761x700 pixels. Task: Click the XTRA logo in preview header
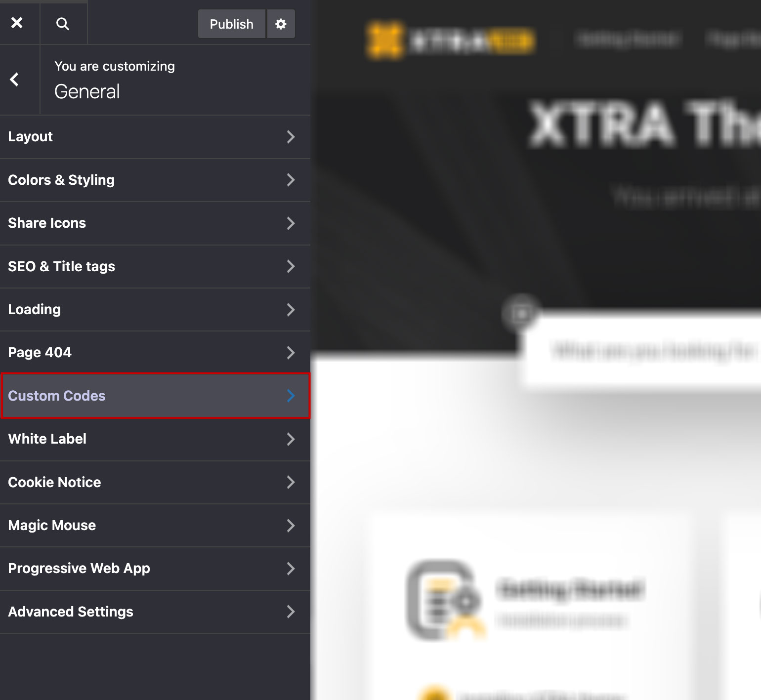point(449,41)
